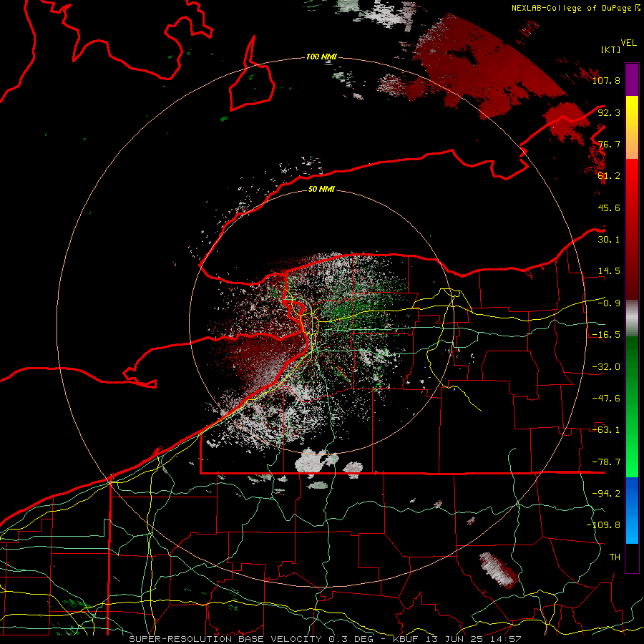644x644 pixels.
Task: Click the -0.9 legend value
Action: pos(609,303)
